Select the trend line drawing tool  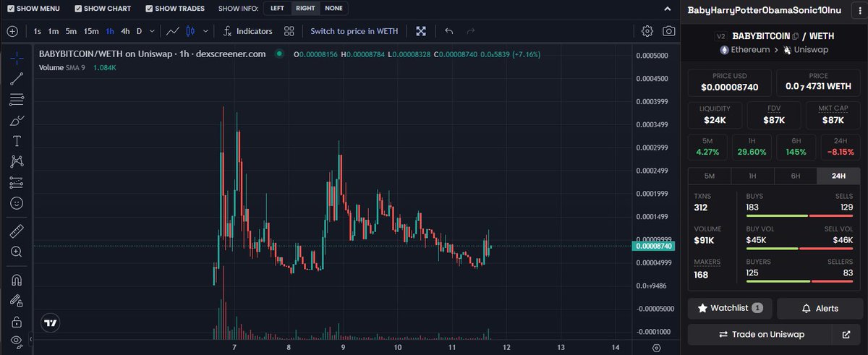pos(17,79)
